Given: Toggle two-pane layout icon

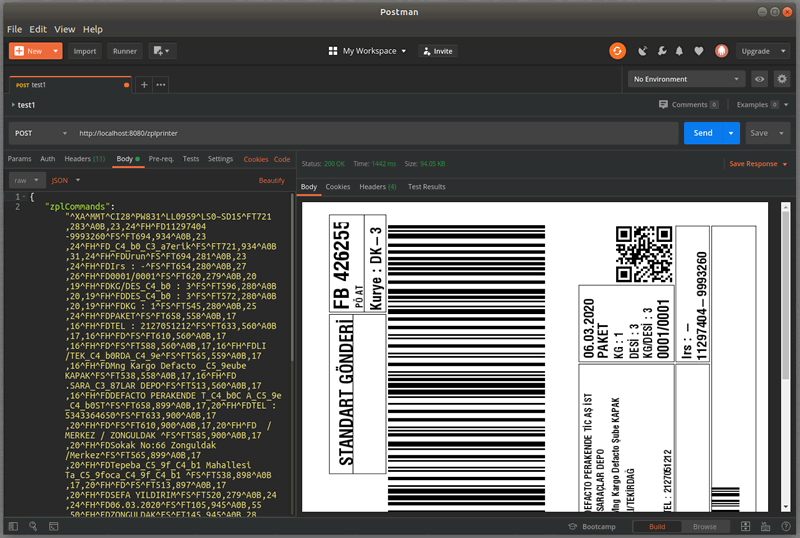Looking at the screenshot, I should (745, 526).
